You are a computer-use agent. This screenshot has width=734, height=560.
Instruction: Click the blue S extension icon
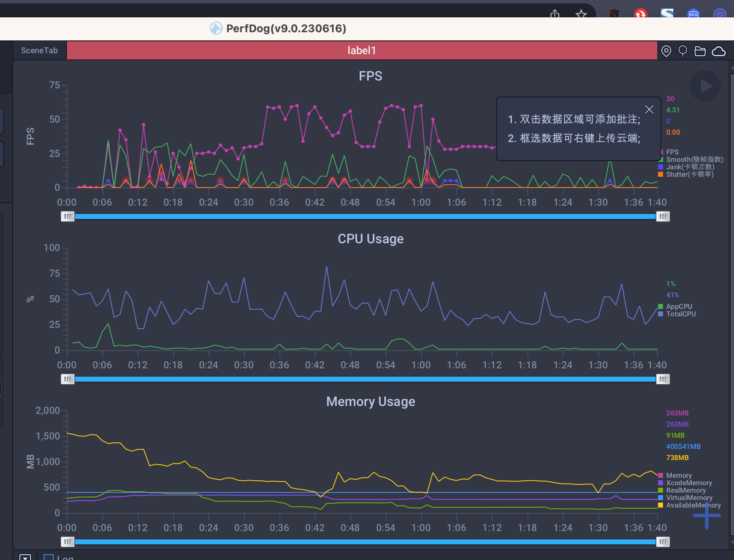[x=667, y=14]
